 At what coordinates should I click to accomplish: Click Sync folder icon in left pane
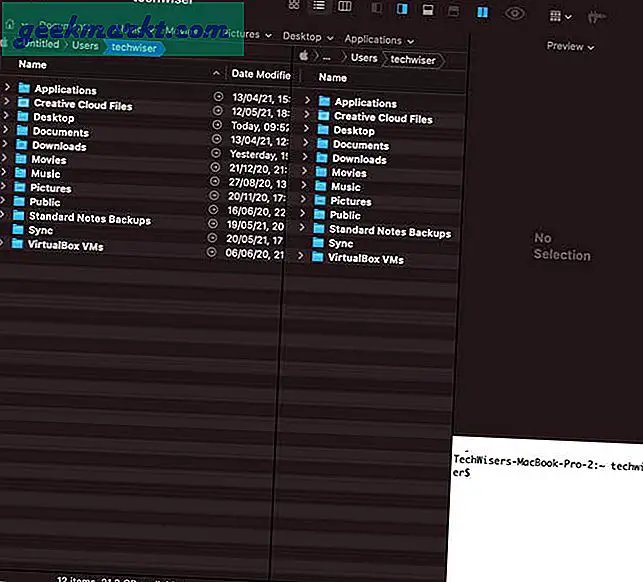[18, 229]
